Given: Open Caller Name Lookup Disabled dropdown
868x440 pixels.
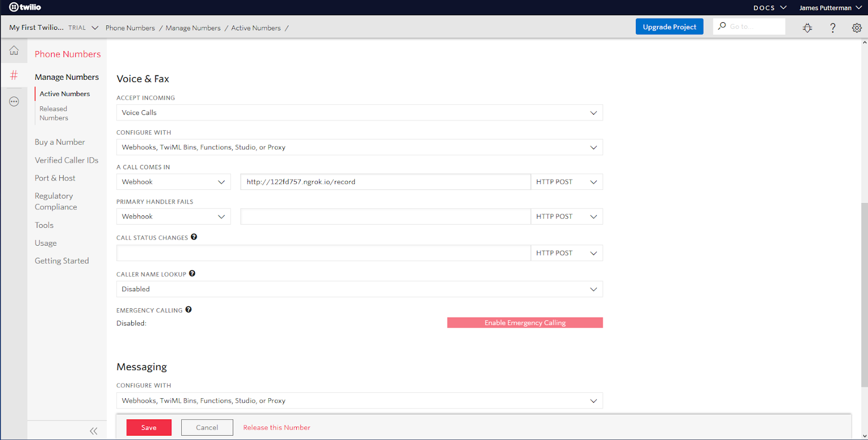Looking at the screenshot, I should click(x=360, y=289).
